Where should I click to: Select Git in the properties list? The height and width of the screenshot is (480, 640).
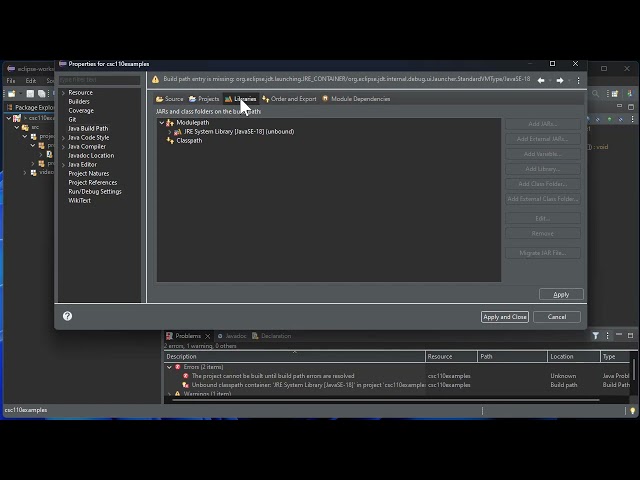tap(72, 119)
